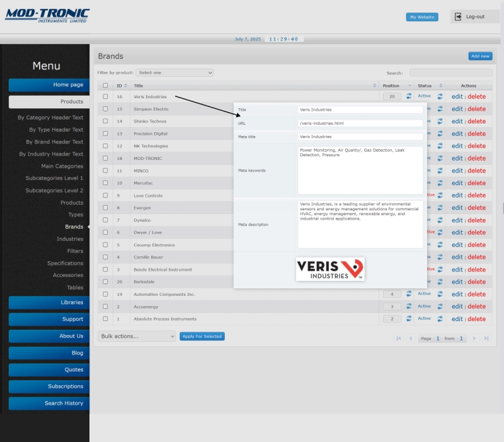Screen dimensions: 504x442
Task: Check the box for Simpson Electric
Action: pos(105,109)
